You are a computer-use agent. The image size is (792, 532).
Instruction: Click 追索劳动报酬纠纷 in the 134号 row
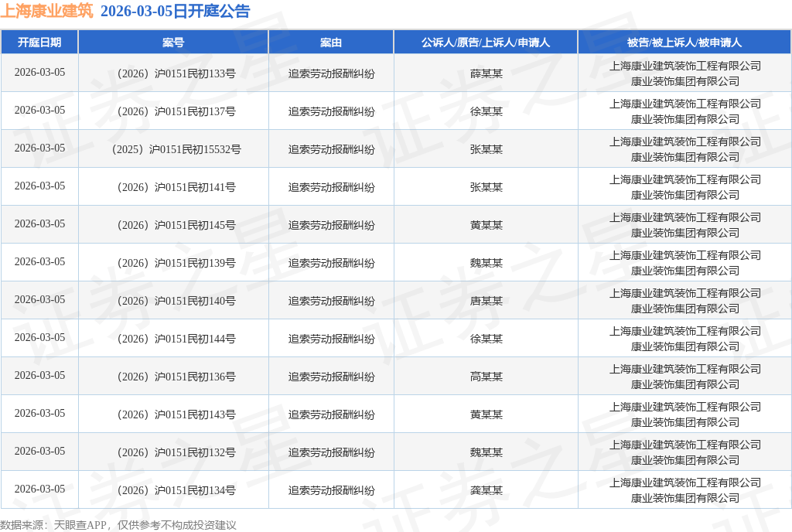[x=331, y=490]
